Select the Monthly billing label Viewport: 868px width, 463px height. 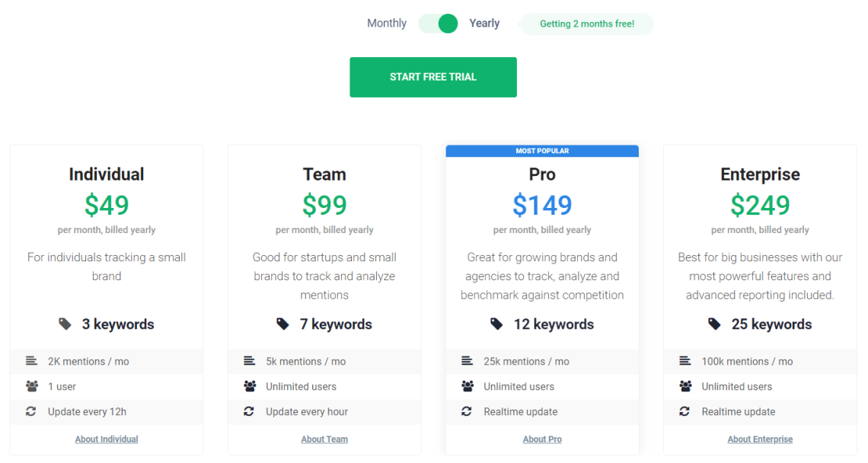click(x=387, y=24)
